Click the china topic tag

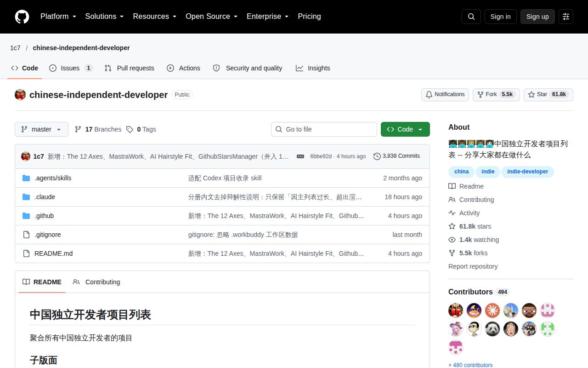click(x=461, y=172)
